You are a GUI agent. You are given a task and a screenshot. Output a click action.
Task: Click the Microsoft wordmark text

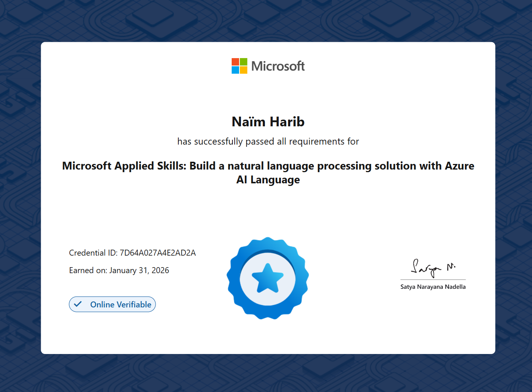278,66
